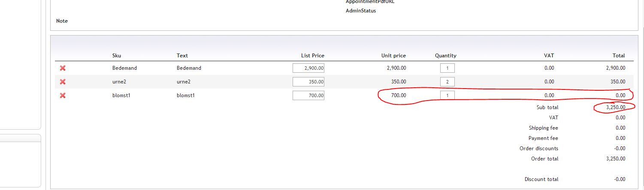Change the urne2 quantity field
Image resolution: width=644 pixels, height=190 pixels.
point(447,82)
